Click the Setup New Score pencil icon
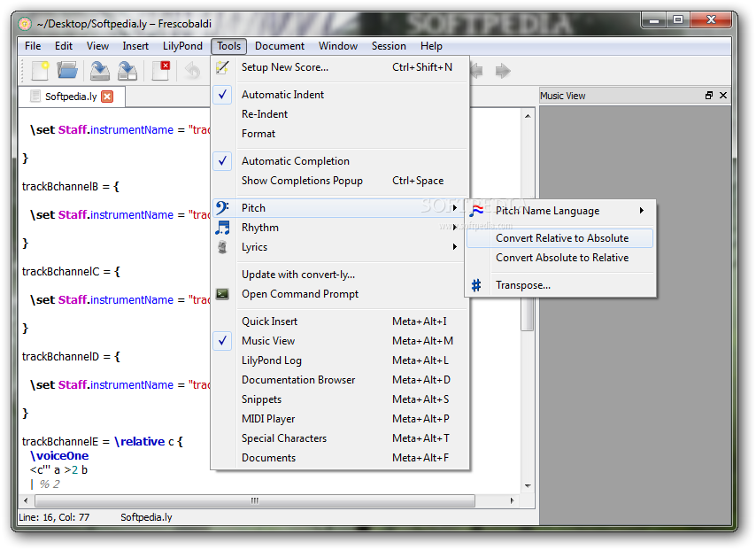Image resolution: width=756 pixels, height=550 pixels. 222,67
